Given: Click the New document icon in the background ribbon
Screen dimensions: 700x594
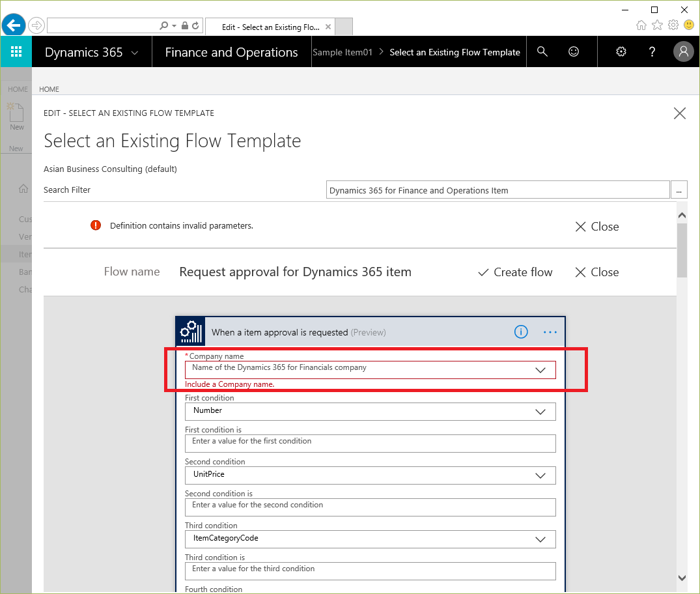Looking at the screenshot, I should tap(16, 113).
